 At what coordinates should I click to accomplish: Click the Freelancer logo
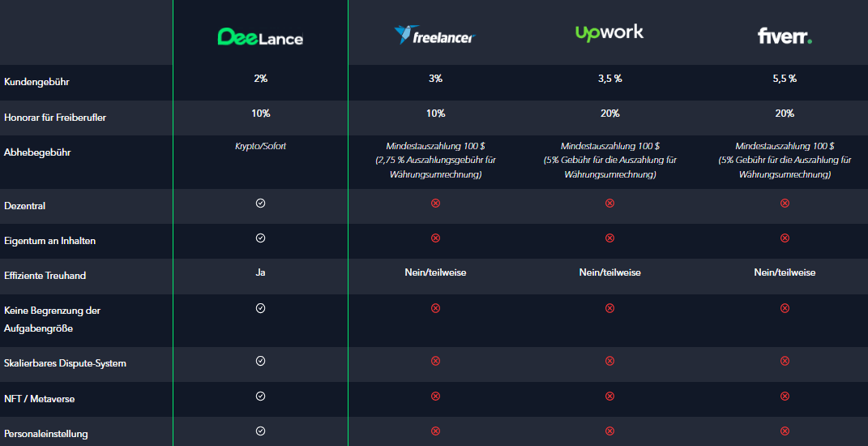pyautogui.click(x=435, y=35)
